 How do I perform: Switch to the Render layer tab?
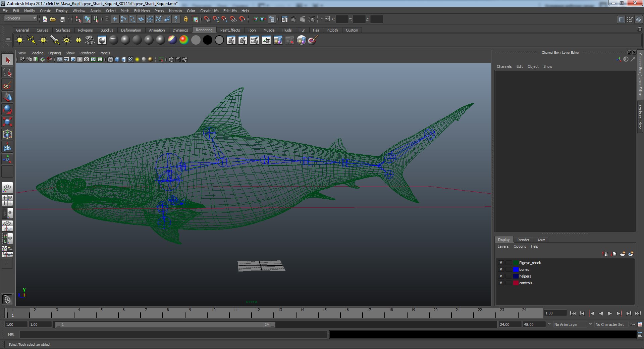pyautogui.click(x=523, y=240)
